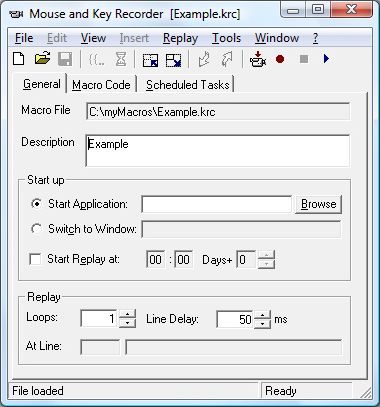380x407 pixels.
Task: Click into the Description text field
Action: click(x=218, y=150)
